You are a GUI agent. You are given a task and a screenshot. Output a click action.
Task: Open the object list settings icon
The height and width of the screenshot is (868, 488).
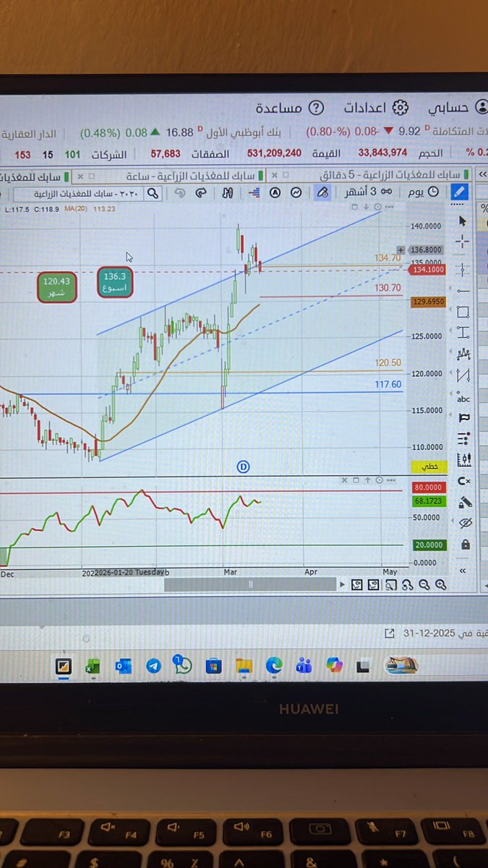463,439
